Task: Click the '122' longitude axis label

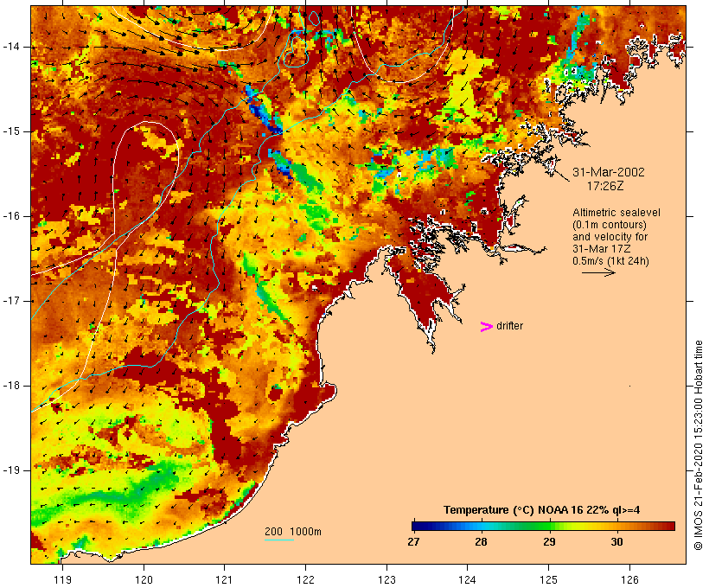Action: pyautogui.click(x=306, y=579)
